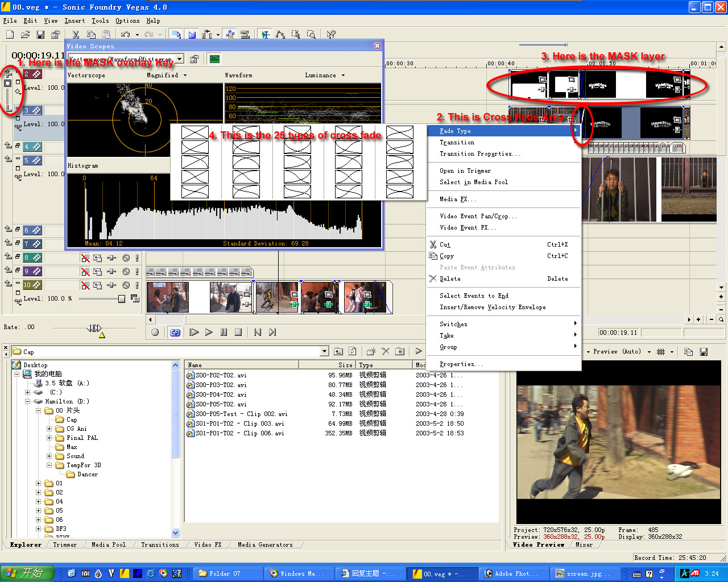
Task: Pause playback in the transport bar
Action: click(x=224, y=332)
